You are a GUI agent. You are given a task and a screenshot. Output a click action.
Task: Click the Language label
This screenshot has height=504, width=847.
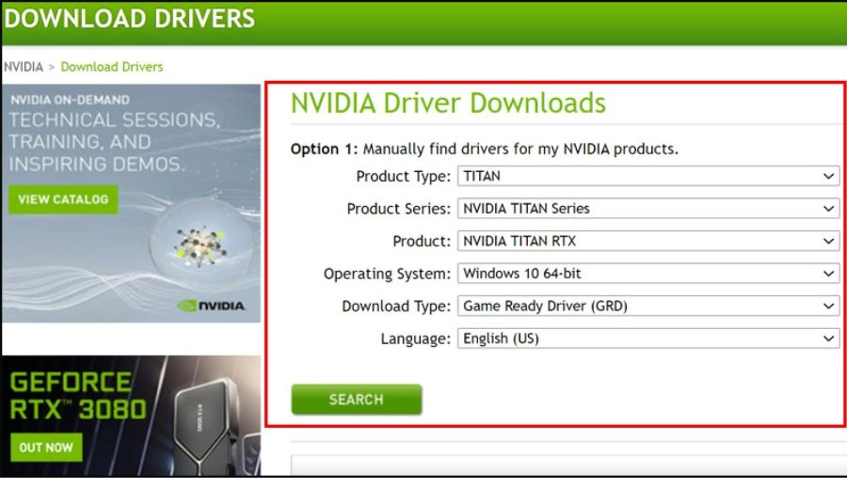coord(415,339)
